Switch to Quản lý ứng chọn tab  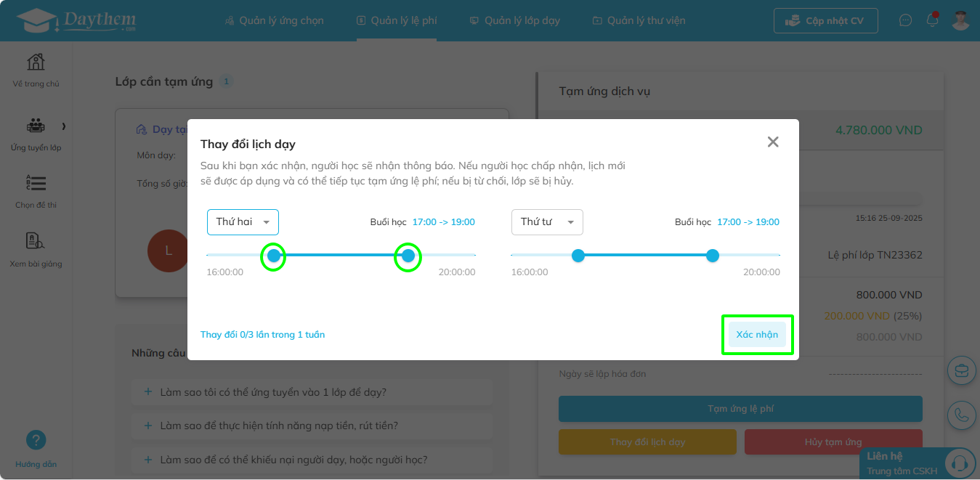coord(275,20)
